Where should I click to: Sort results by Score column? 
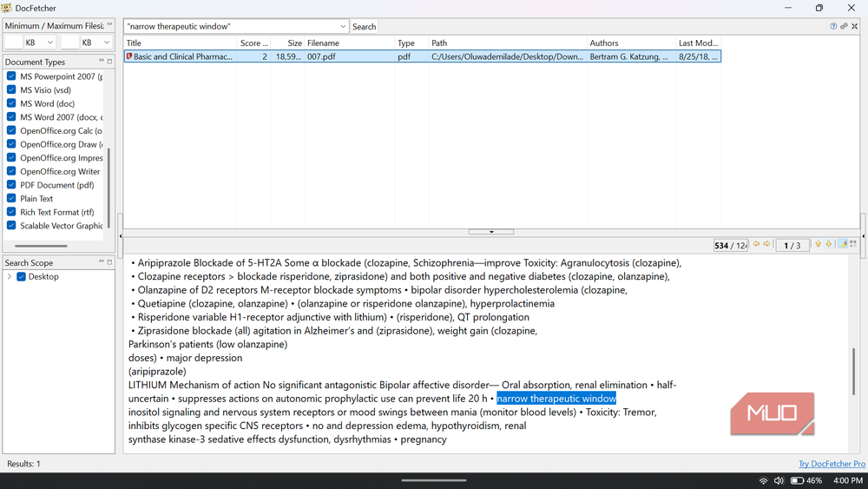coord(254,43)
